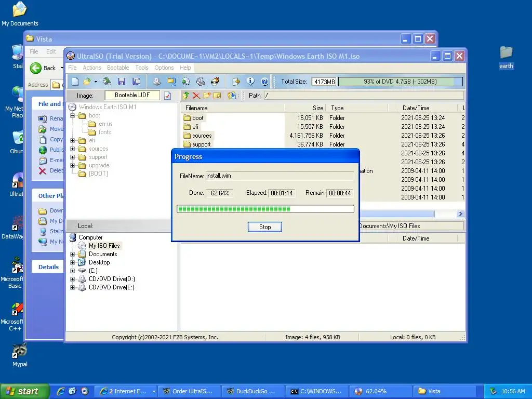The width and height of the screenshot is (532, 399).
Task: Open the DuckDuckGo taskbar button
Action: pos(253,391)
